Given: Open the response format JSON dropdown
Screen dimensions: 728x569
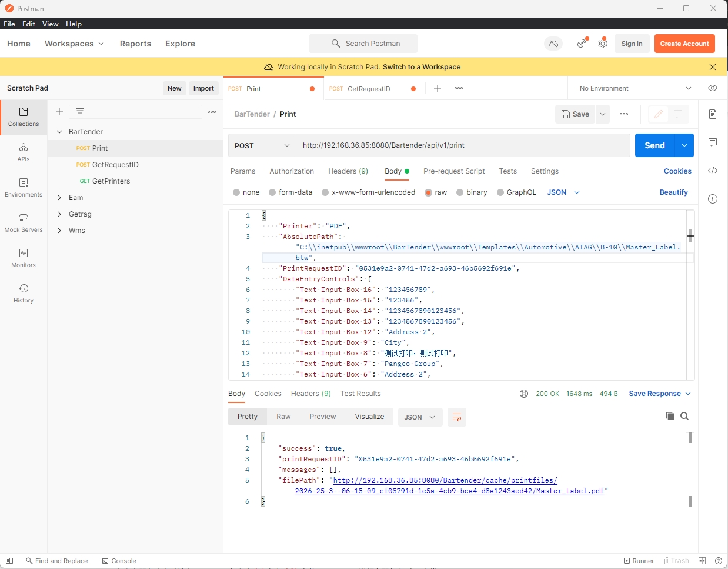Looking at the screenshot, I should point(420,417).
